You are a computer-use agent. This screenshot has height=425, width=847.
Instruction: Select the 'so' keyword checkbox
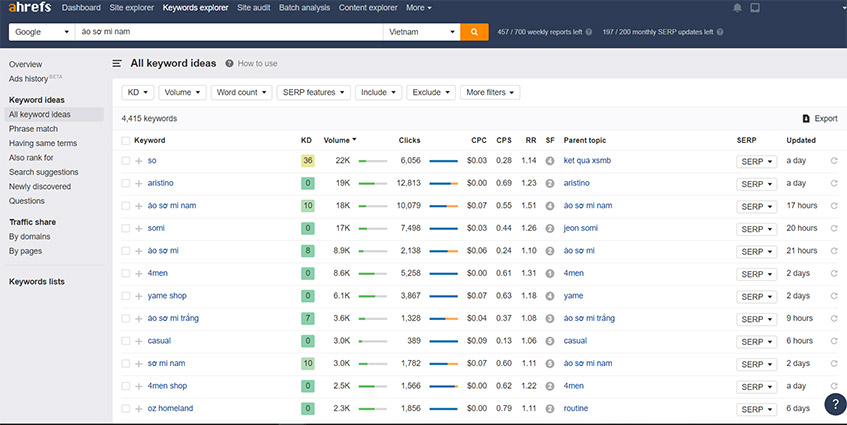[x=125, y=161]
